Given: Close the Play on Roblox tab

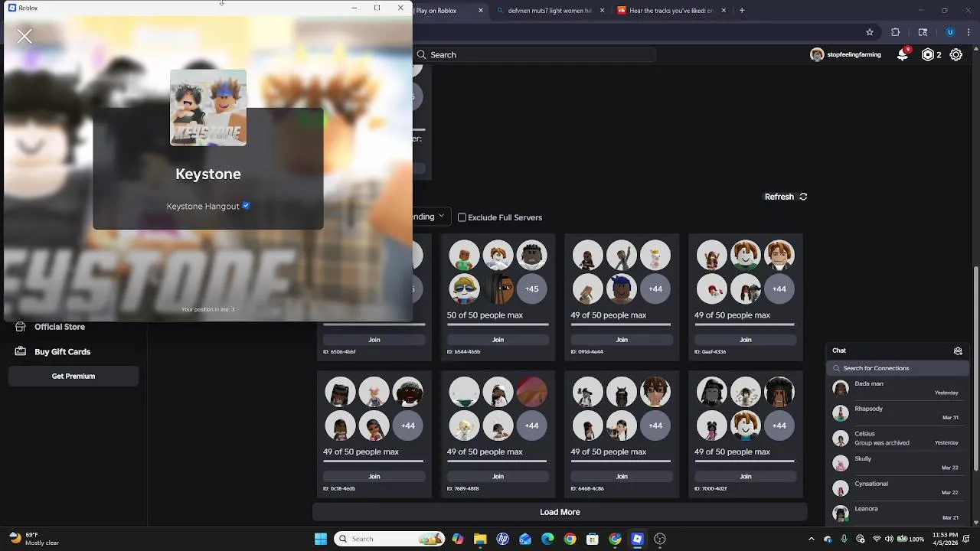Looking at the screenshot, I should coord(481,11).
